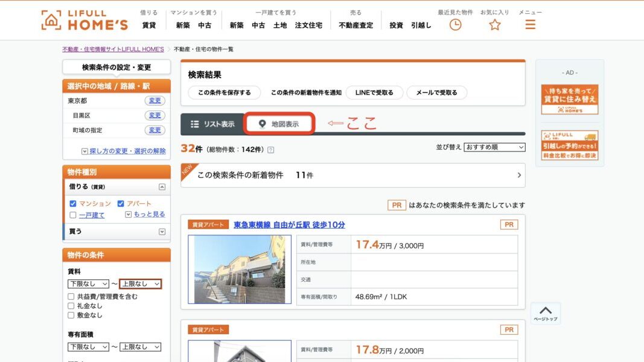Open the LIFULL HOME'S logo home icon
The width and height of the screenshot is (644, 362).
52,19
